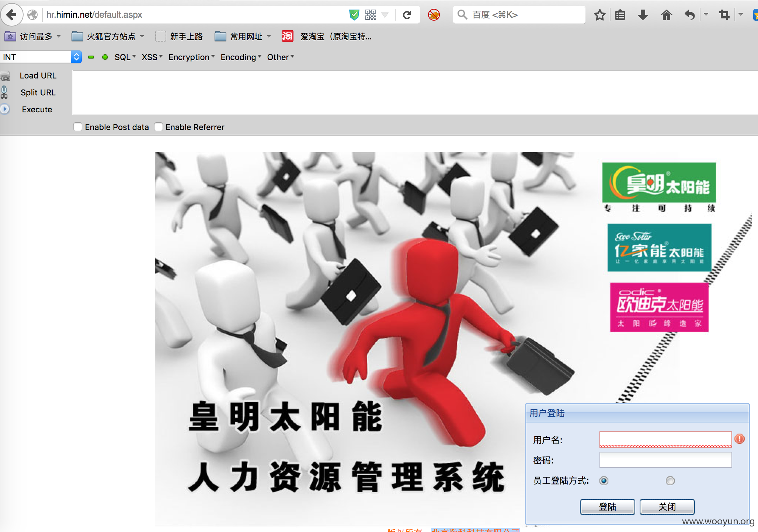Click the Split URL button

click(x=38, y=92)
